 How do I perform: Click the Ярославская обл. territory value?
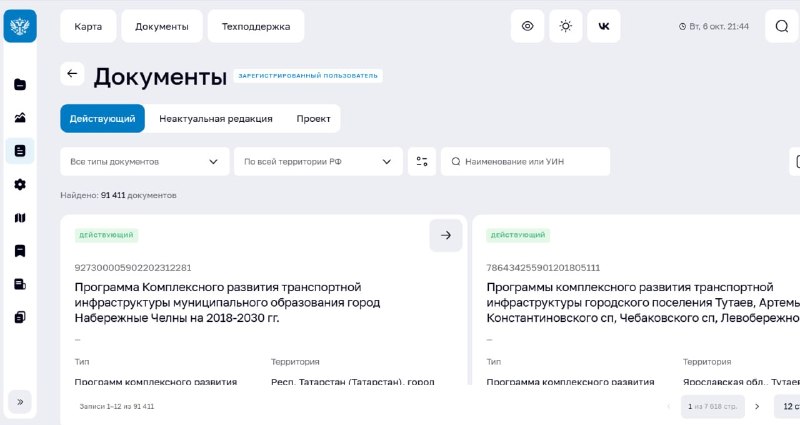tap(741, 381)
